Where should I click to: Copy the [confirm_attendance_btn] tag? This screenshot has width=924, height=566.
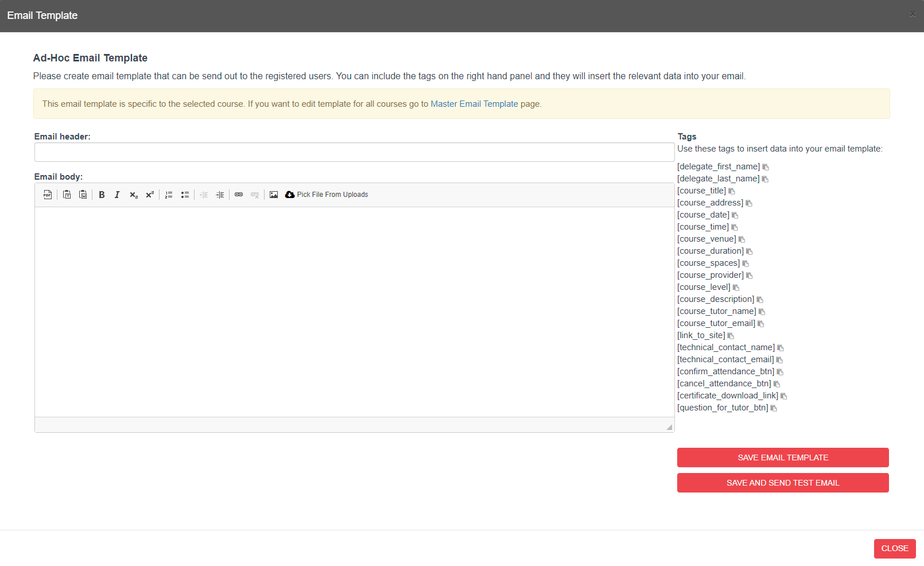[x=780, y=372]
